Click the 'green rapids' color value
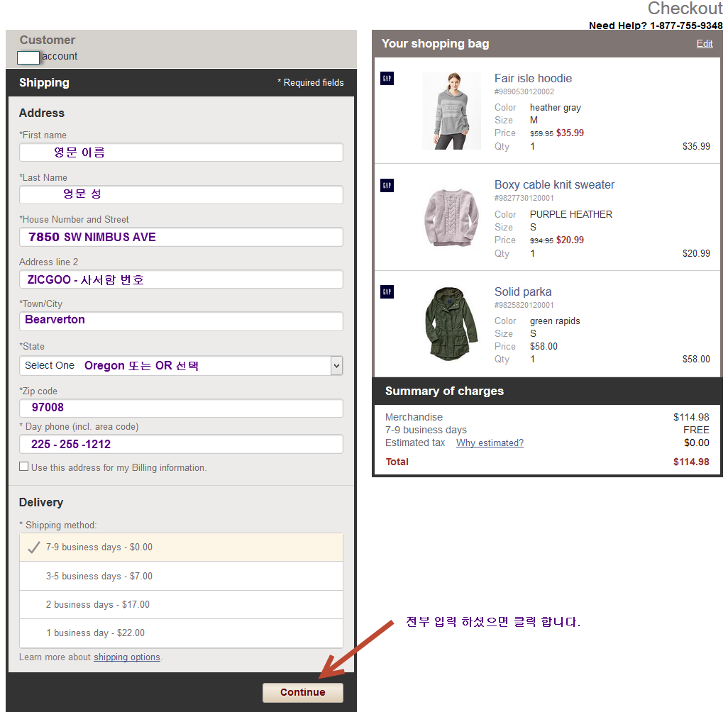The width and height of the screenshot is (728, 712). [555, 321]
